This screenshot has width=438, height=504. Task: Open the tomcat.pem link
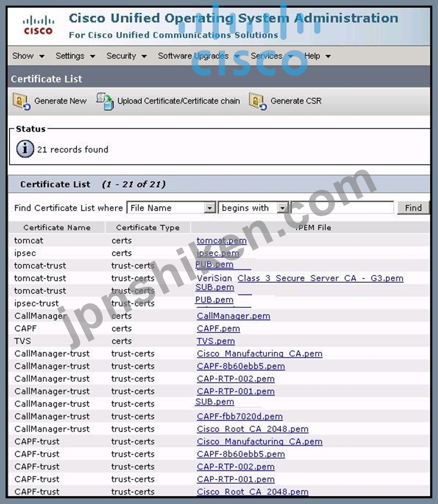tap(221, 241)
